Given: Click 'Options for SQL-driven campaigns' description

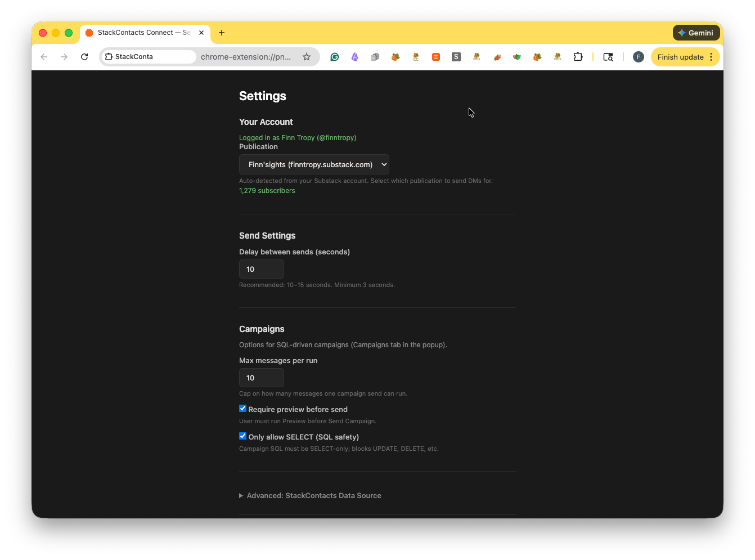Looking at the screenshot, I should 343,345.
